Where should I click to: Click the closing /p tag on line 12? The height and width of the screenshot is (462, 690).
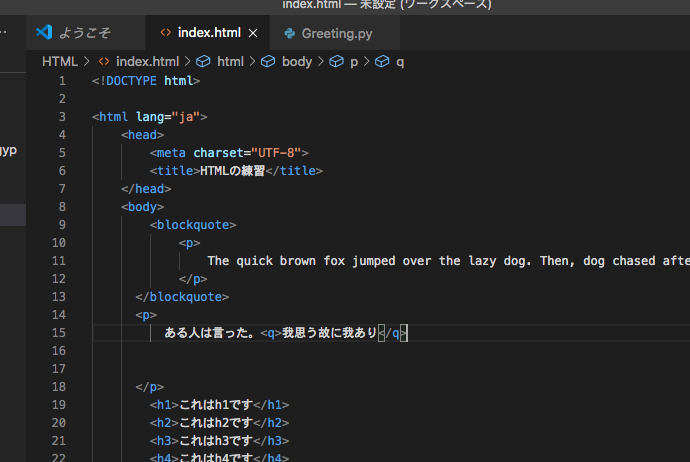pyautogui.click(x=193, y=279)
